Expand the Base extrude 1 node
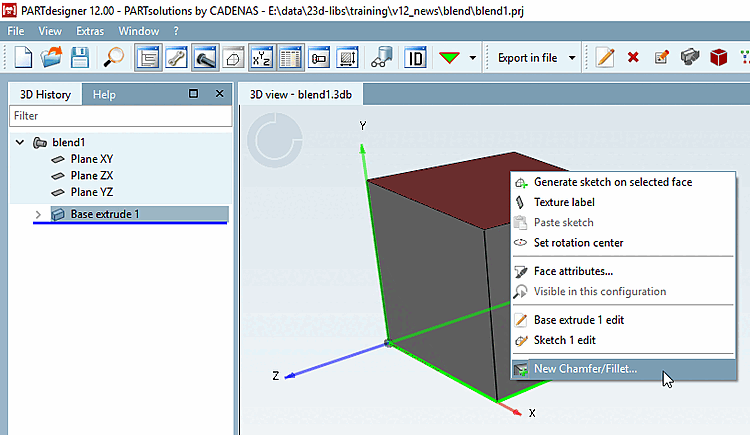 [38, 214]
